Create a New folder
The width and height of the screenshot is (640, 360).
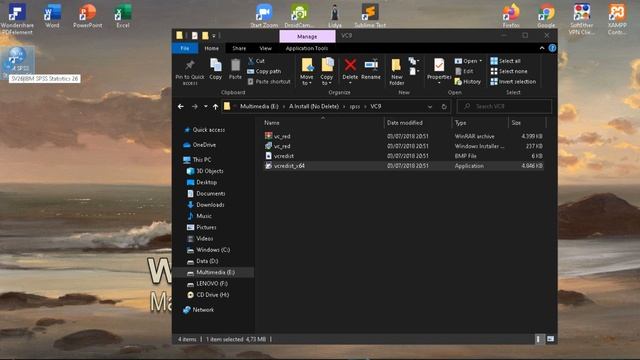[396, 72]
